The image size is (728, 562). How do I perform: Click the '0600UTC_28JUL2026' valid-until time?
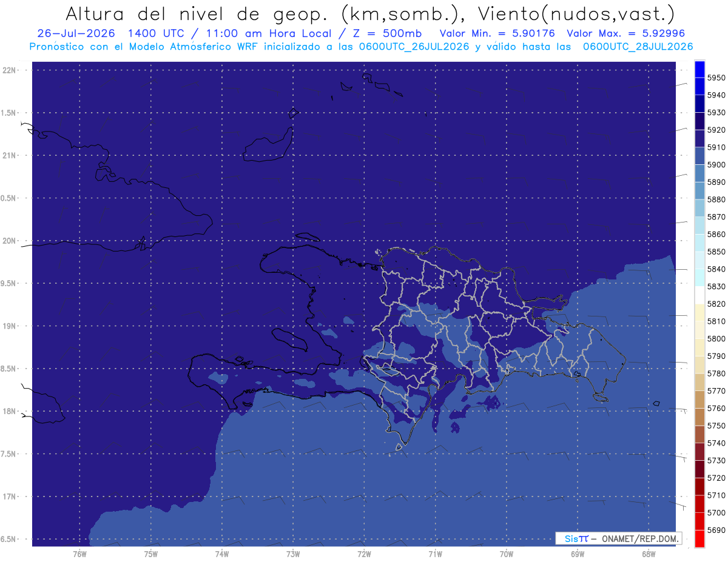coord(638,47)
